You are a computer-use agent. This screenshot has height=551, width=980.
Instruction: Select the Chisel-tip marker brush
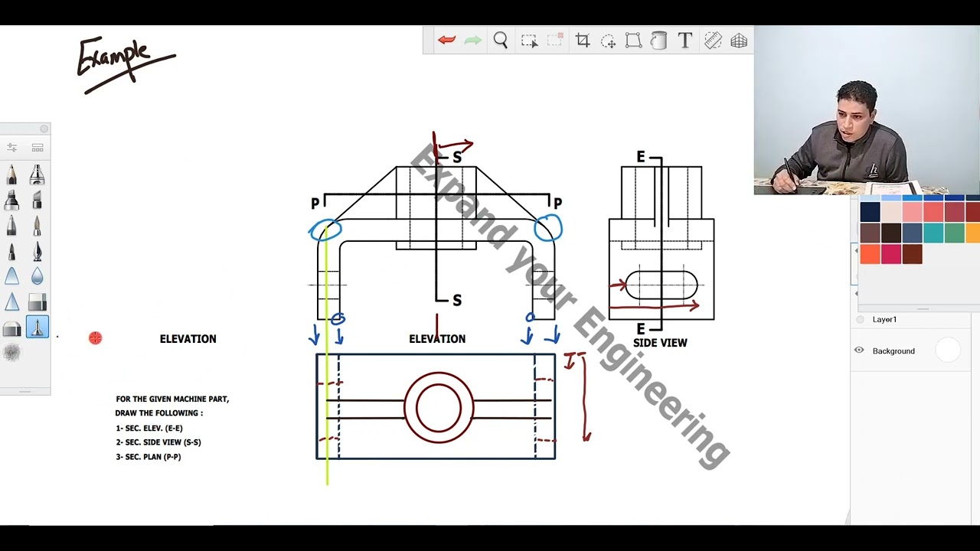(x=37, y=200)
